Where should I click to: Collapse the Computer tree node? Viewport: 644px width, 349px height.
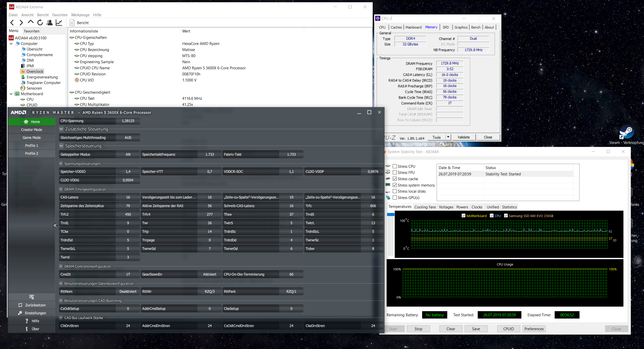11,44
